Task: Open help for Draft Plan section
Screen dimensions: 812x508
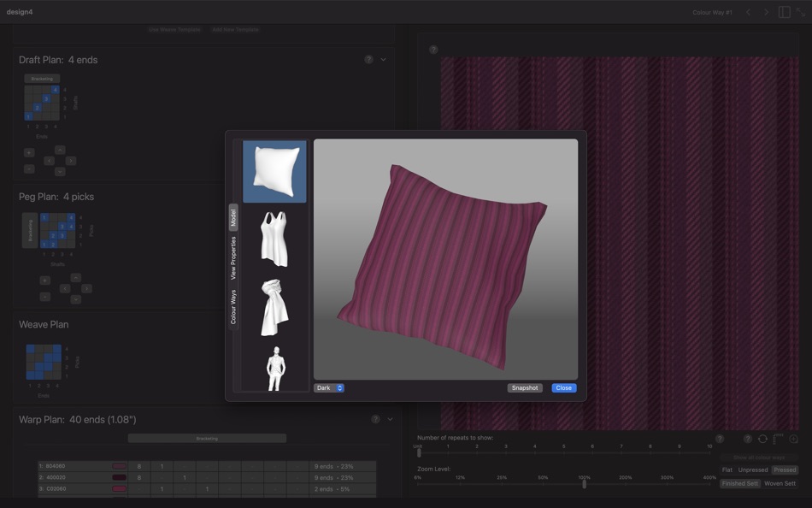Action: pyautogui.click(x=368, y=60)
